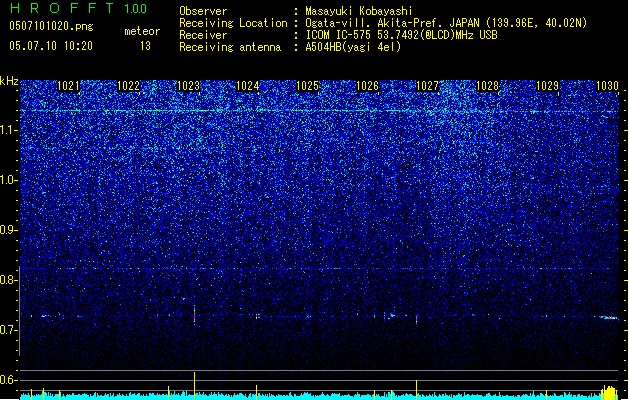
Task: Click the 1026 time marker
Action: (x=367, y=86)
